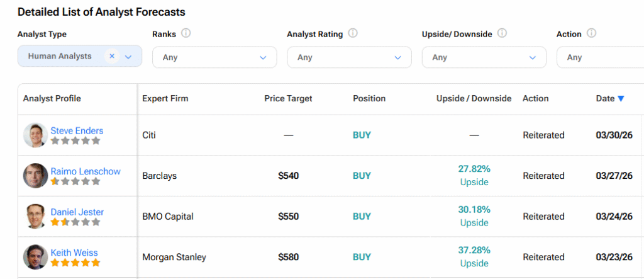Remove the Human Analysts filter tag

pyautogui.click(x=112, y=56)
